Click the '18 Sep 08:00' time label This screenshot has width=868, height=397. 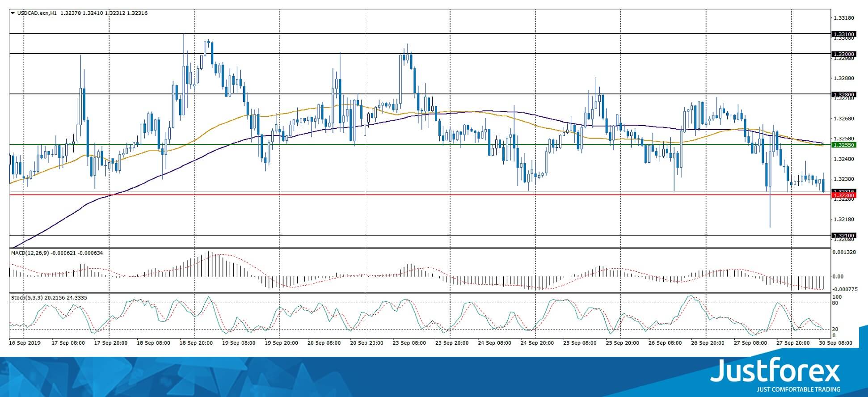(x=153, y=343)
